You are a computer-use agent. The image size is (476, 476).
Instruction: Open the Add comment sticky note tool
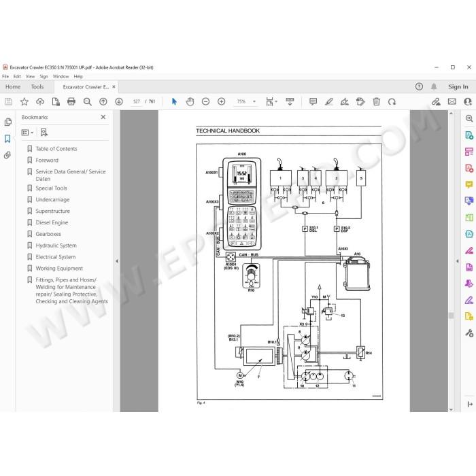313,102
